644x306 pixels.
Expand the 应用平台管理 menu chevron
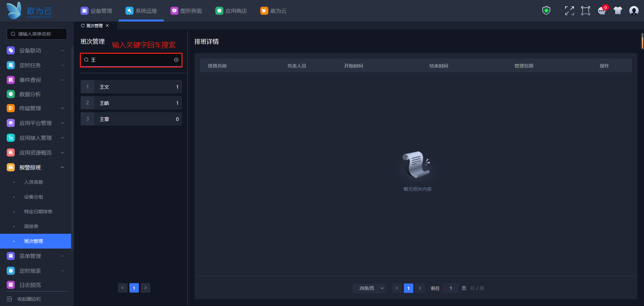(62, 123)
